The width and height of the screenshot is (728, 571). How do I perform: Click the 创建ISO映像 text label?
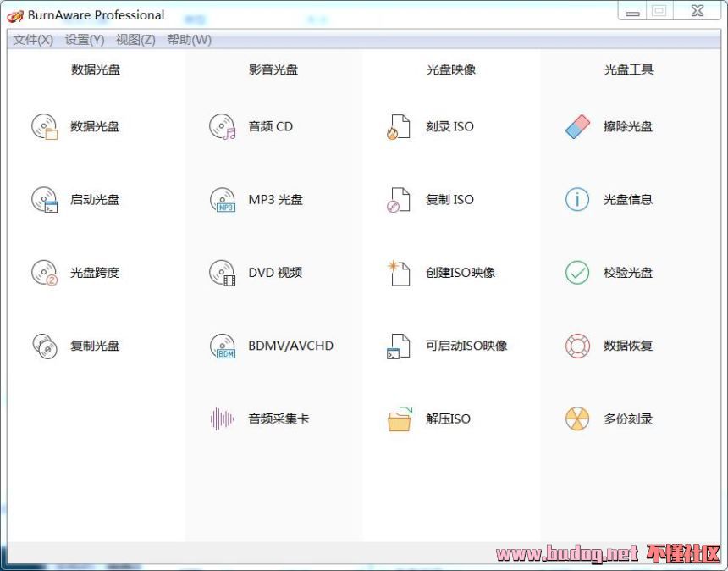coord(461,273)
